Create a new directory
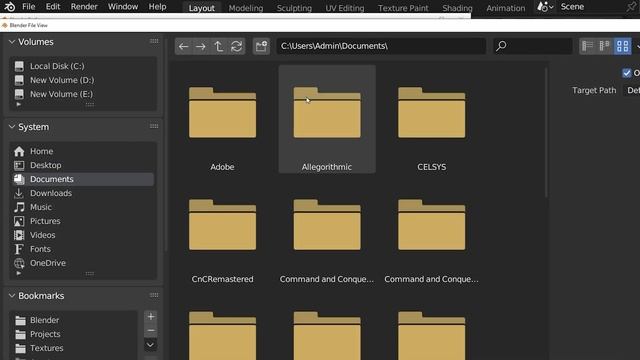 [x=261, y=46]
